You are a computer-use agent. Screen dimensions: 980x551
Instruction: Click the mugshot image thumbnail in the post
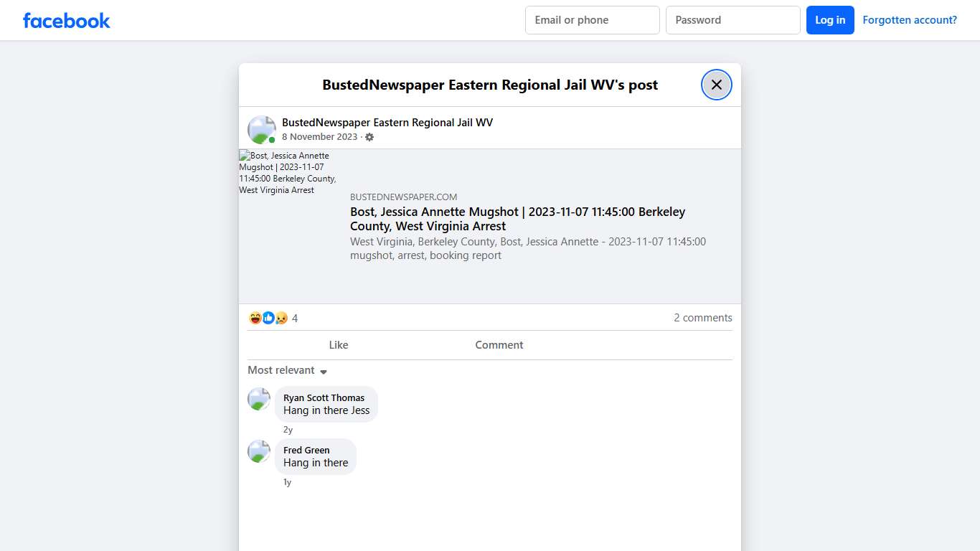(x=288, y=172)
